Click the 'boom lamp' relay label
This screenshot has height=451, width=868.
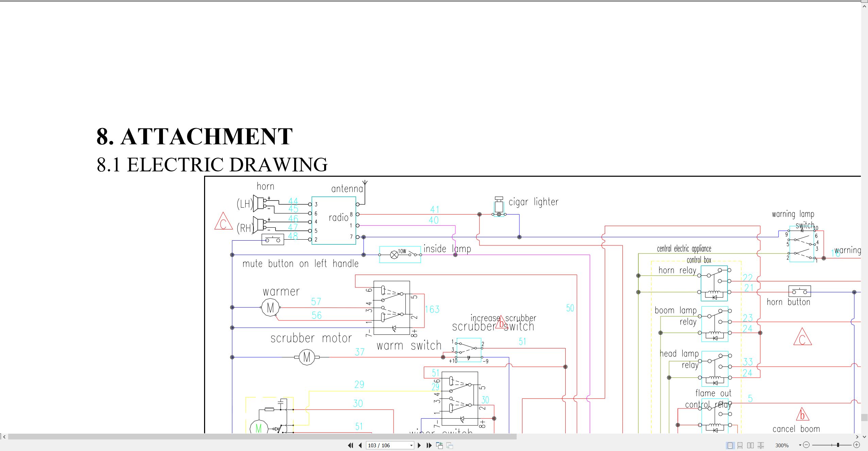[675, 310]
